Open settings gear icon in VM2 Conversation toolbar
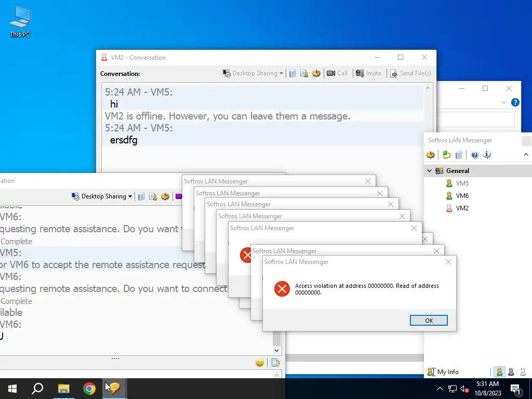Screen dimensions: 532x399 coord(316,73)
